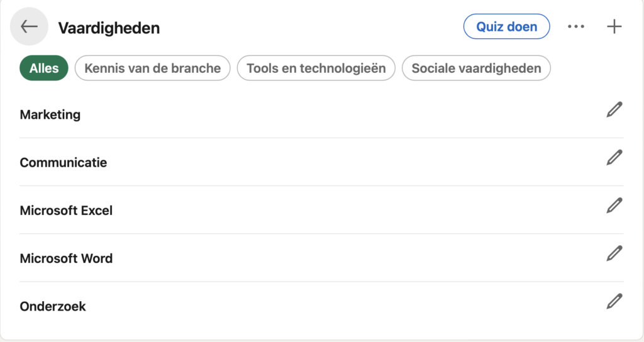This screenshot has width=644, height=342.
Task: Click pencil icon beside Microsoft Excel
Action: pyautogui.click(x=614, y=206)
